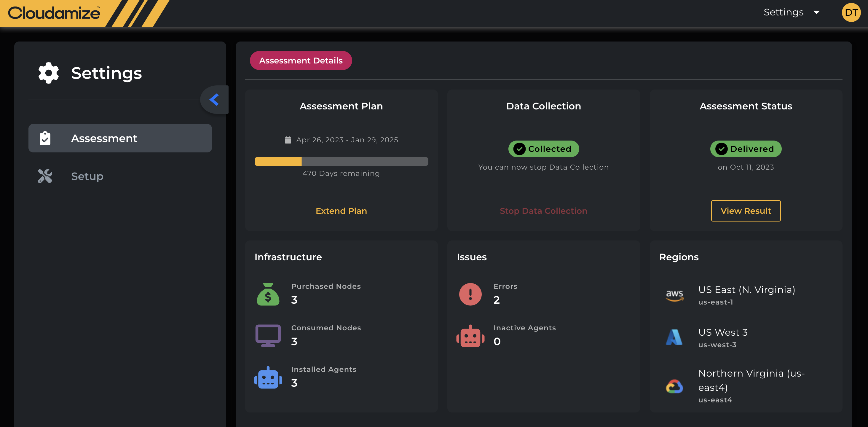Open the Assessment Details tab
This screenshot has height=427, width=868.
click(301, 60)
